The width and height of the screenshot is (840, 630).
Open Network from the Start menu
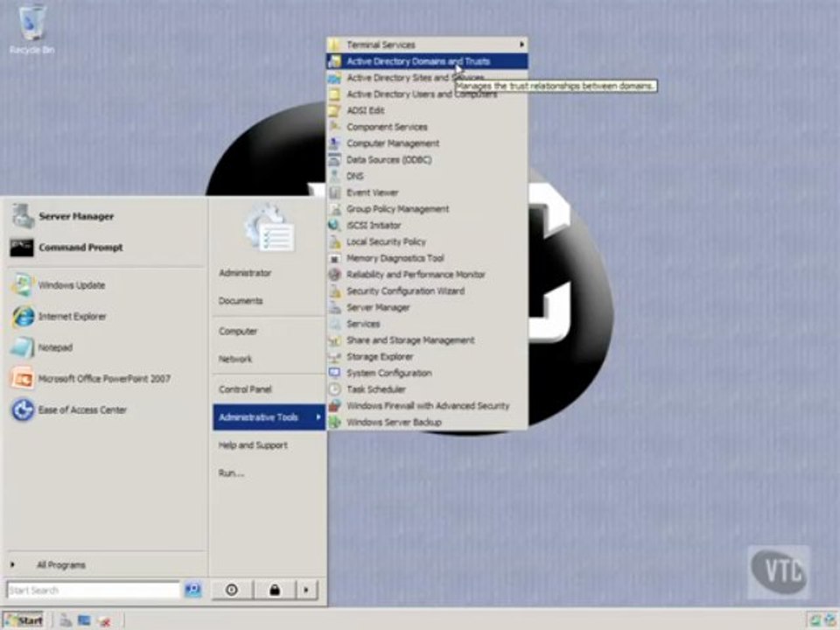pos(235,359)
